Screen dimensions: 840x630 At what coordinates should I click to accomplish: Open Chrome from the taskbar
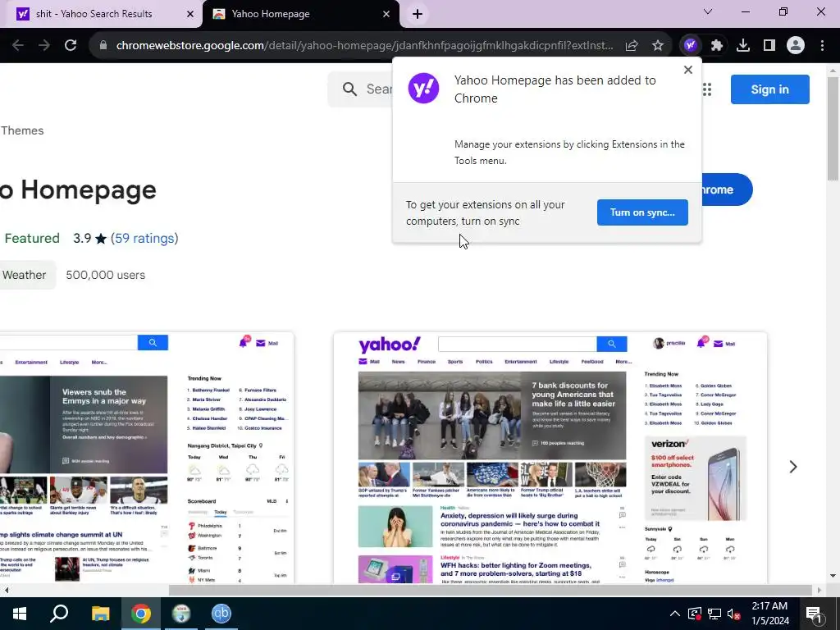(141, 614)
